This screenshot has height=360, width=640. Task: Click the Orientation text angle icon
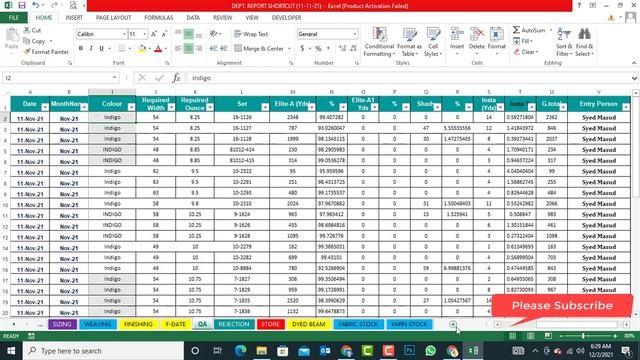point(213,34)
